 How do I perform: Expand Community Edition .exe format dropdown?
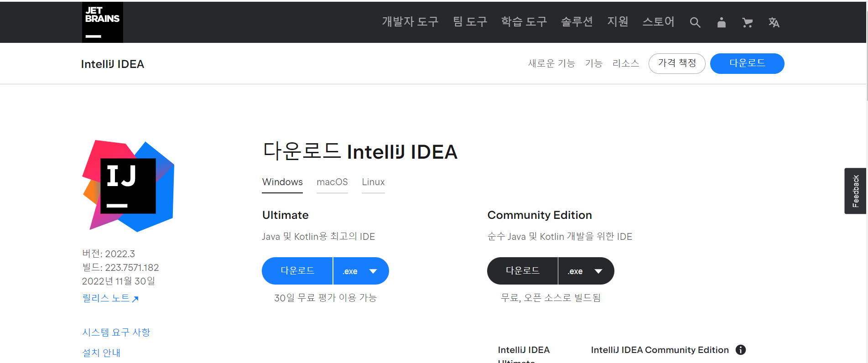click(586, 271)
